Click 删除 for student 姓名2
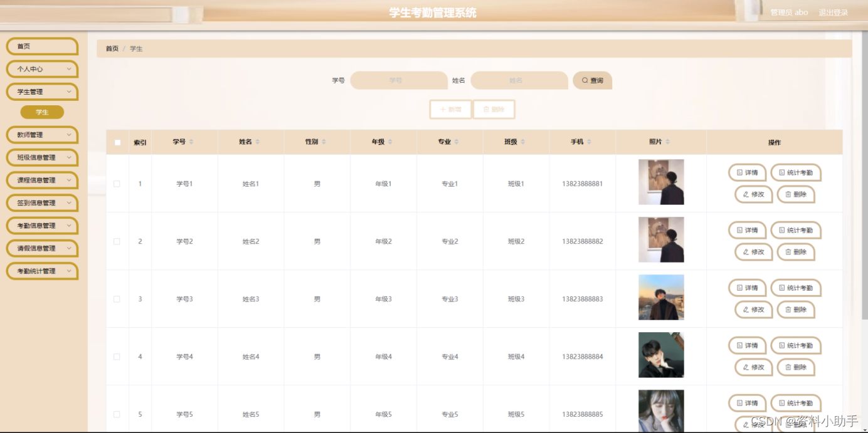The image size is (868, 433). [x=796, y=252]
